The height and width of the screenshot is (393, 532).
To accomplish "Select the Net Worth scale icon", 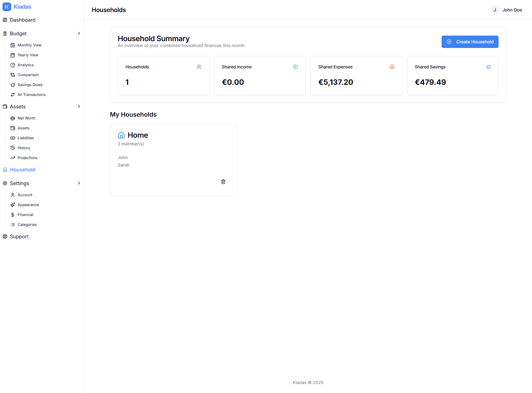I will point(13,118).
